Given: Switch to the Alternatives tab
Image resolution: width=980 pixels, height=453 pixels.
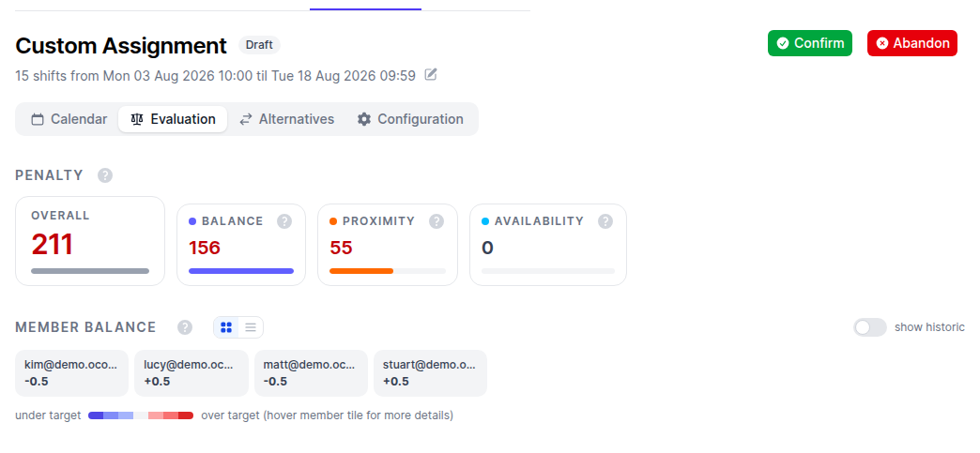Looking at the screenshot, I should click(x=287, y=119).
